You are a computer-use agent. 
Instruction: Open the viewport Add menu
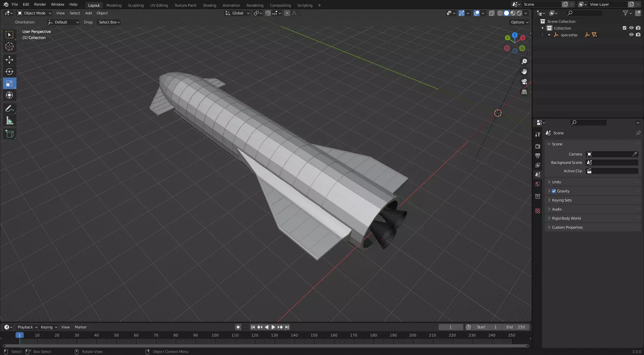click(88, 13)
